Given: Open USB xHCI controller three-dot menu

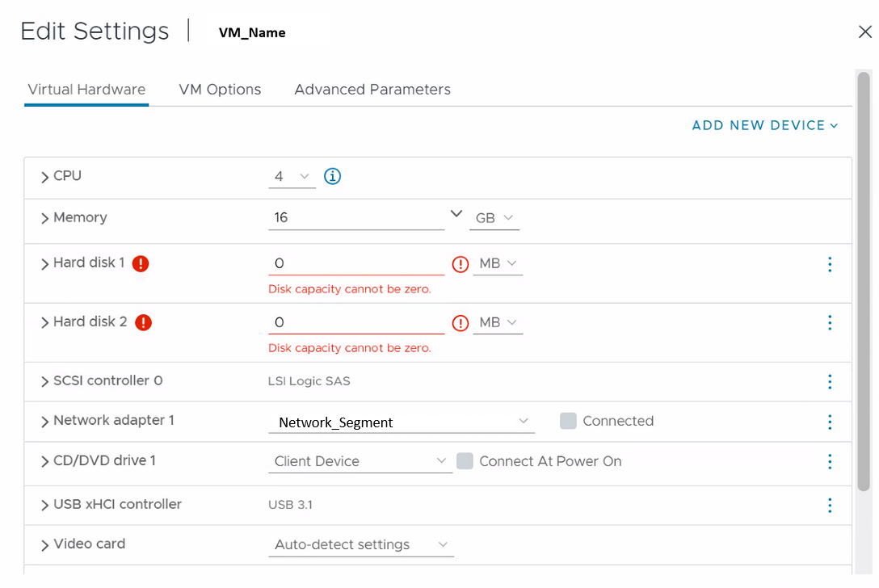Looking at the screenshot, I should coord(829,505).
